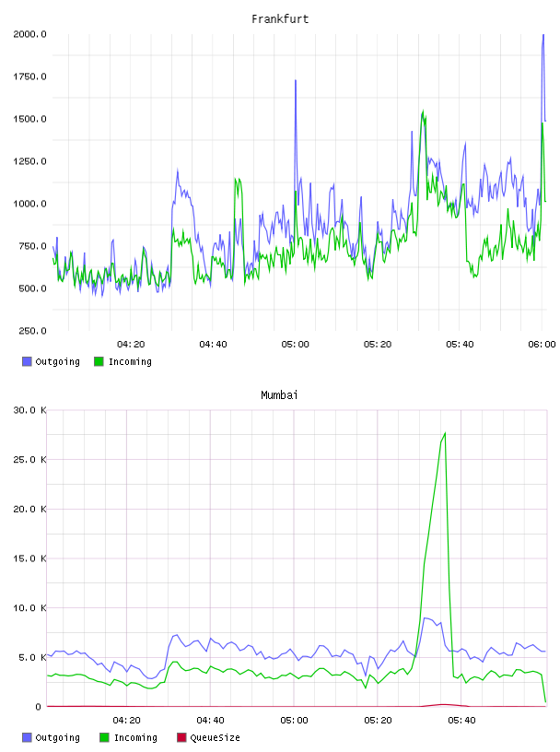This screenshot has width=560, height=752.
Task: Click the 5.0 K y-axis label in Mumbai chart
Action: click(x=32, y=657)
